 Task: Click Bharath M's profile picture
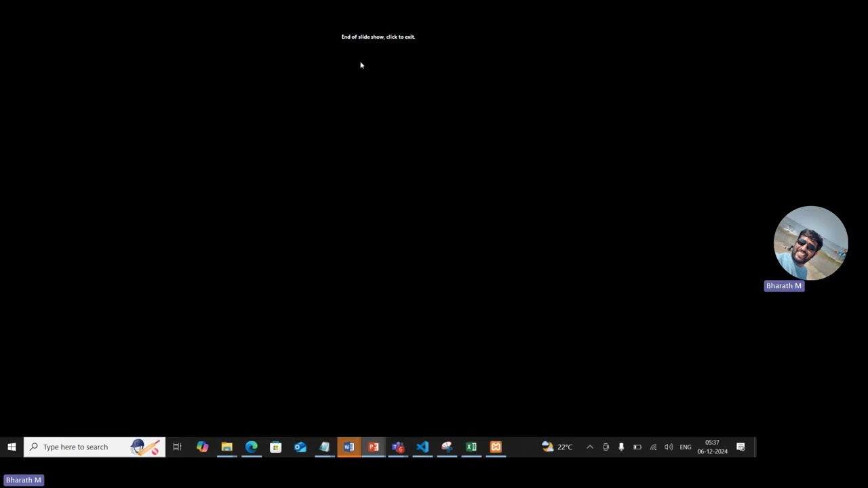(810, 243)
